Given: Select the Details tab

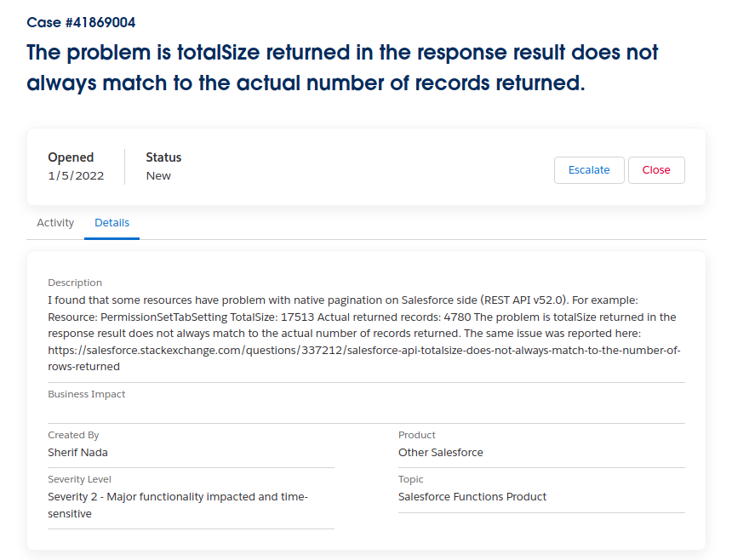Looking at the screenshot, I should [112, 223].
